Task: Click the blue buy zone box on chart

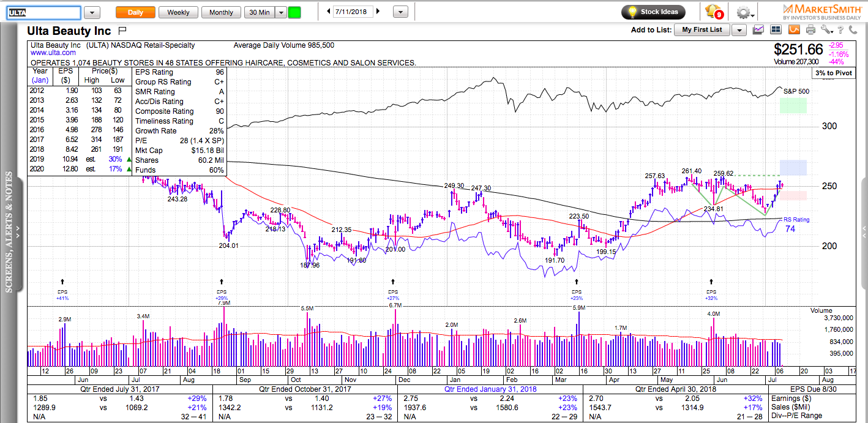Action: pos(793,168)
